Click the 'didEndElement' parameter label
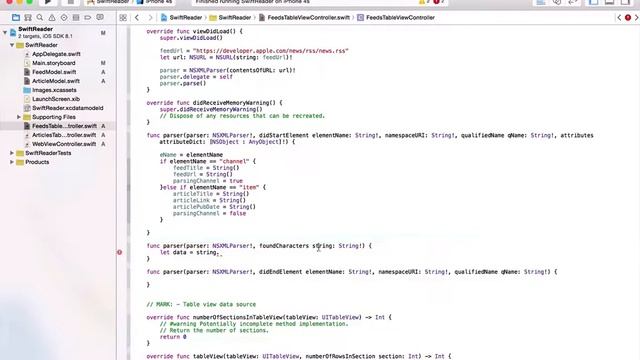This screenshot has width=640, height=360. pos(280,272)
